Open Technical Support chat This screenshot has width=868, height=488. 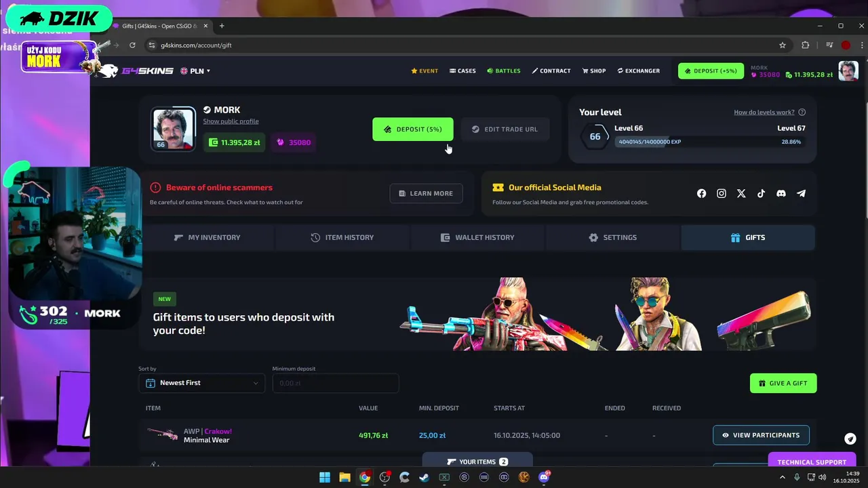(812, 461)
